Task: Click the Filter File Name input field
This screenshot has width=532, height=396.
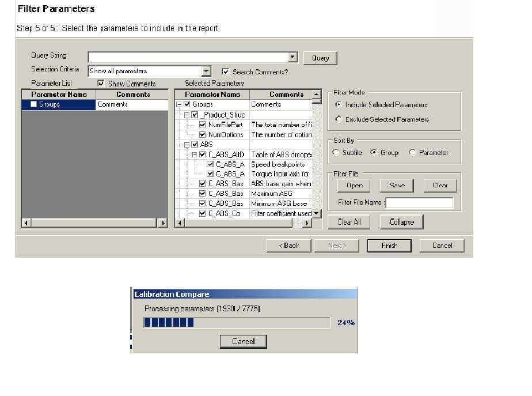Action: click(x=419, y=203)
